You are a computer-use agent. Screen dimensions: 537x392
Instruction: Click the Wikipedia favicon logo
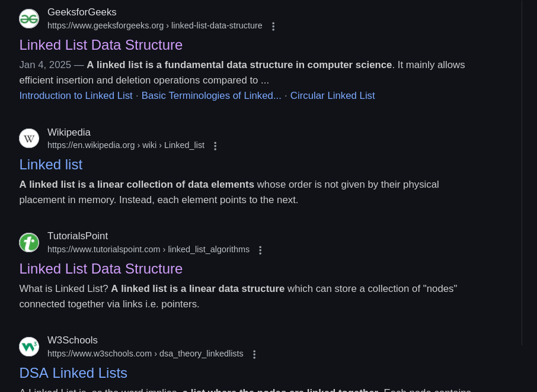[x=29, y=139]
